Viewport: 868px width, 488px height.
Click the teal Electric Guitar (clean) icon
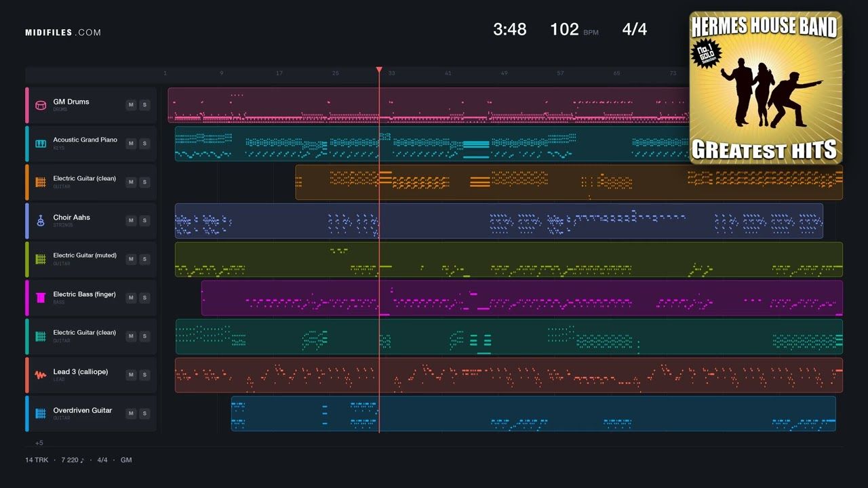click(41, 336)
